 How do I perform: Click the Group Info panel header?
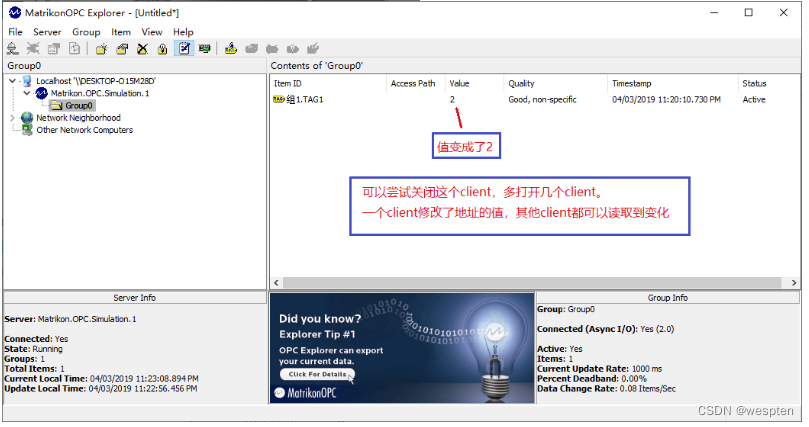[x=668, y=298]
